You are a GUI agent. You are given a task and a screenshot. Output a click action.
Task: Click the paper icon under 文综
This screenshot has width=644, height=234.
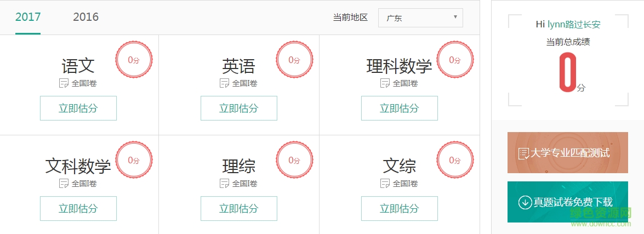click(385, 183)
